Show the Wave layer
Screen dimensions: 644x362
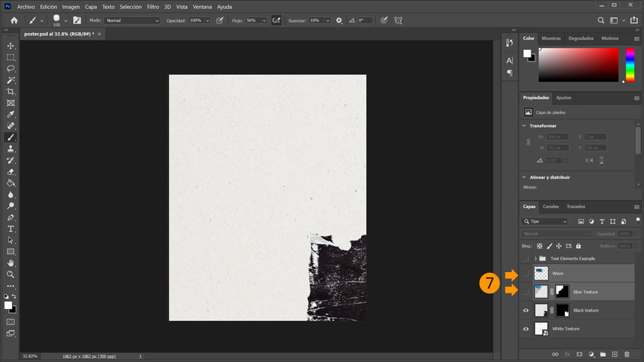(x=526, y=274)
